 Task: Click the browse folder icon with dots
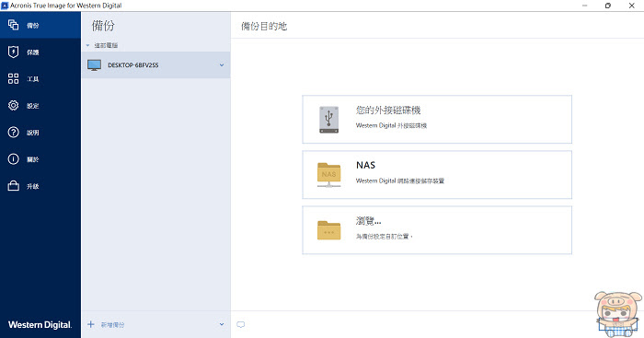(x=329, y=230)
